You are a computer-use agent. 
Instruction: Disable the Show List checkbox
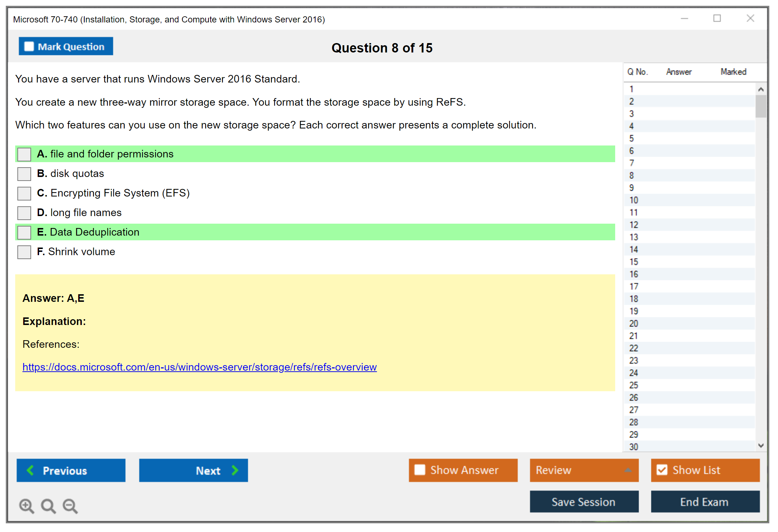(x=662, y=470)
